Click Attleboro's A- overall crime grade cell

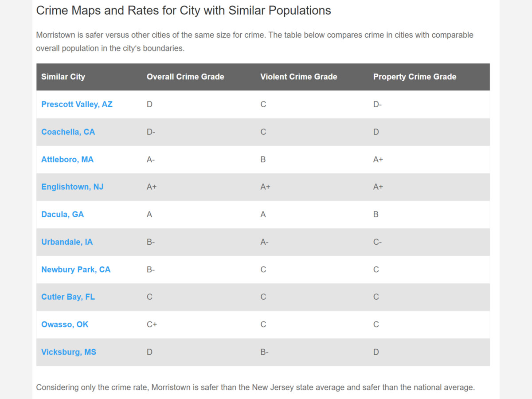[x=151, y=160]
